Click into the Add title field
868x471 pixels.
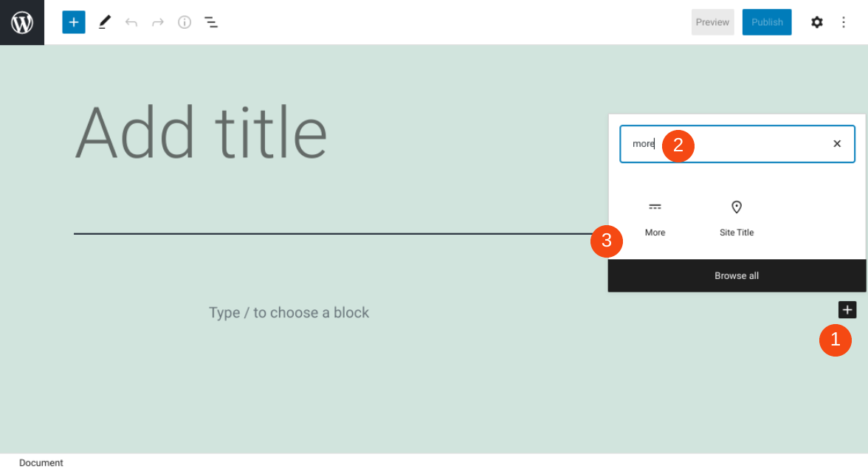(x=201, y=133)
